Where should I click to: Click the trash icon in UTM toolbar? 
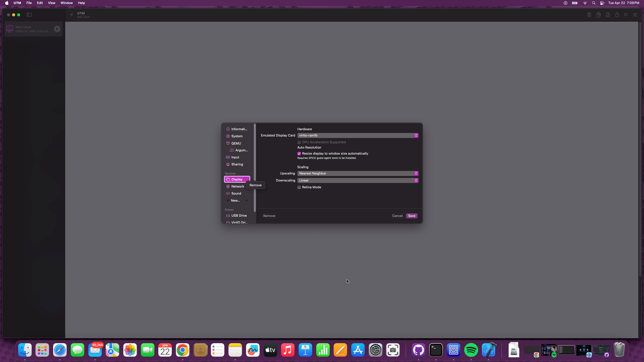point(589,15)
